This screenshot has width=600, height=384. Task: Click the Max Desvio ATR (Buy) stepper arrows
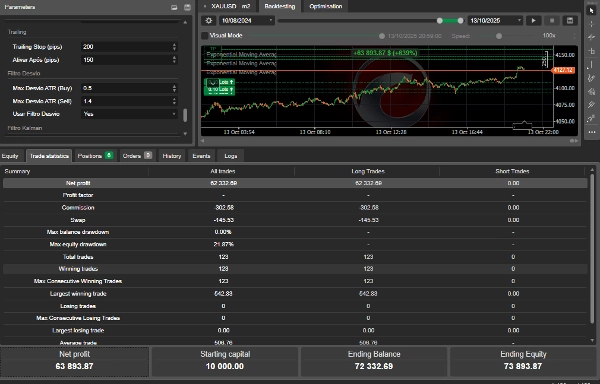174,88
